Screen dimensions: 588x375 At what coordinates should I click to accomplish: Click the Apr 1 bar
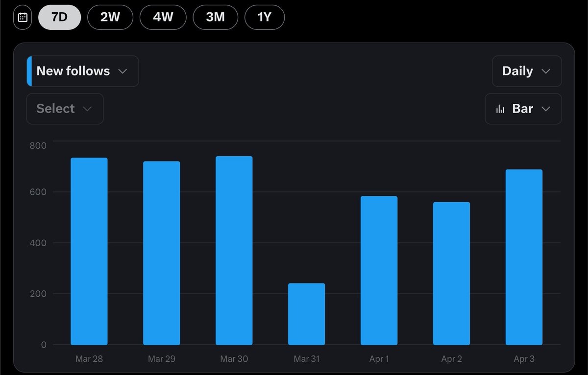[x=379, y=271]
